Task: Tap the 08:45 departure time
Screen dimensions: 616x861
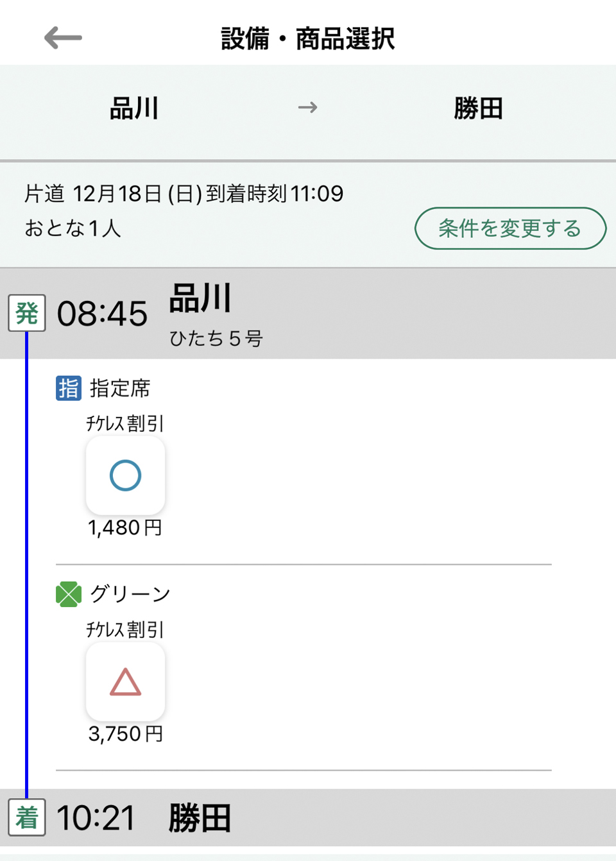Action: point(103,314)
